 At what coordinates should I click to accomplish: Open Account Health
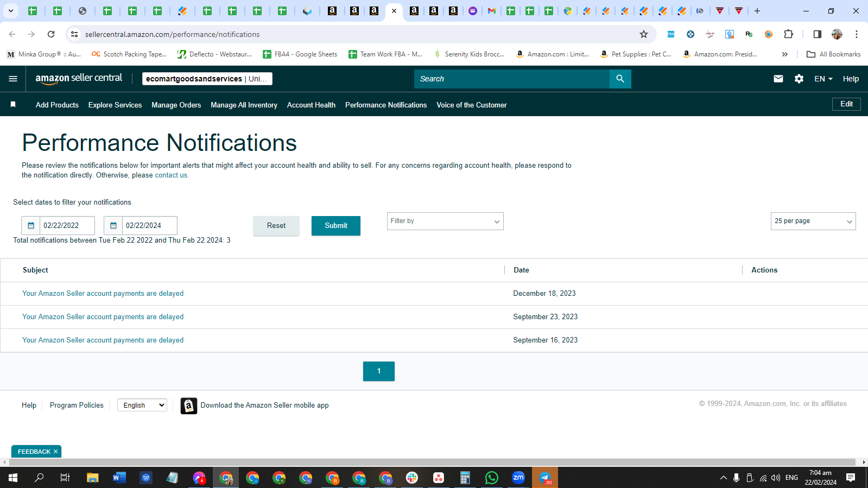click(311, 105)
